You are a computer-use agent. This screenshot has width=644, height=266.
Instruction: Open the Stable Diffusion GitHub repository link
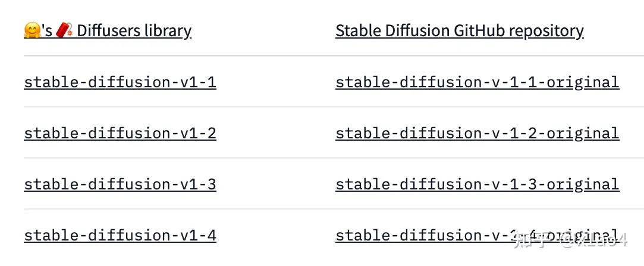pyautogui.click(x=459, y=31)
